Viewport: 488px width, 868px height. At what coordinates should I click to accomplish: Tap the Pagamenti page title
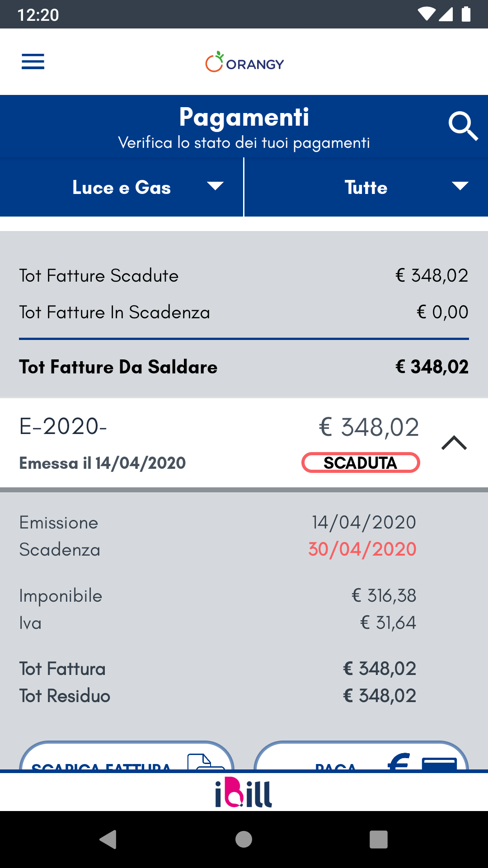click(x=244, y=118)
